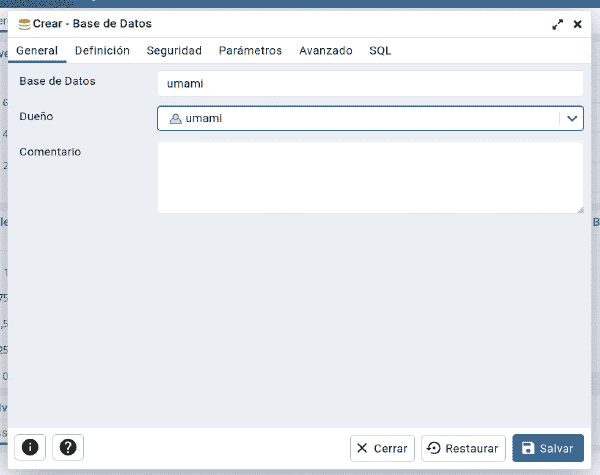This screenshot has height=475, width=600.
Task: Click the info icon button
Action: click(30, 447)
